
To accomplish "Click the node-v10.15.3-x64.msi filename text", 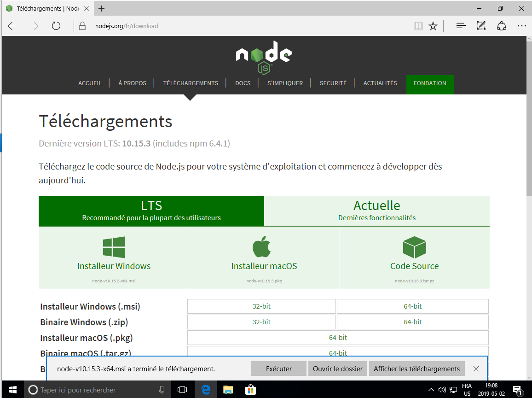I will pos(114,281).
